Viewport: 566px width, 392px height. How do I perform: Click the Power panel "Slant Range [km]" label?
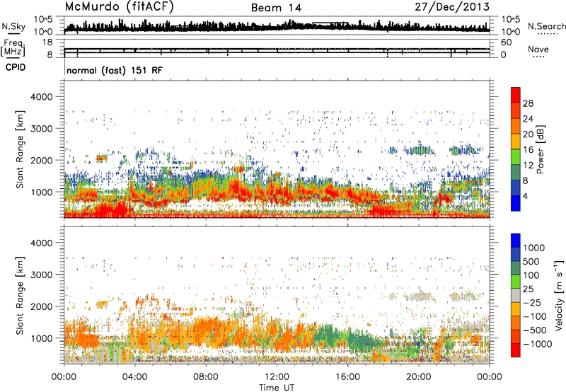(20, 149)
